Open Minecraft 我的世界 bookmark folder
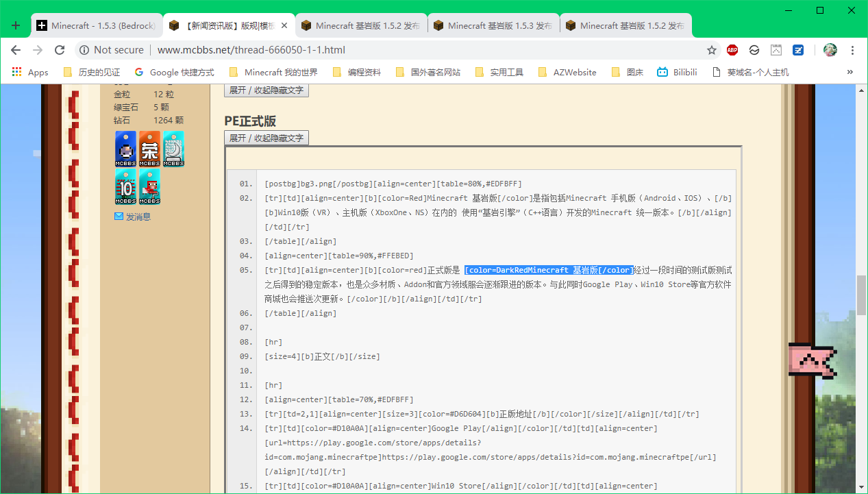Viewport: 868px width, 494px height. coord(273,72)
